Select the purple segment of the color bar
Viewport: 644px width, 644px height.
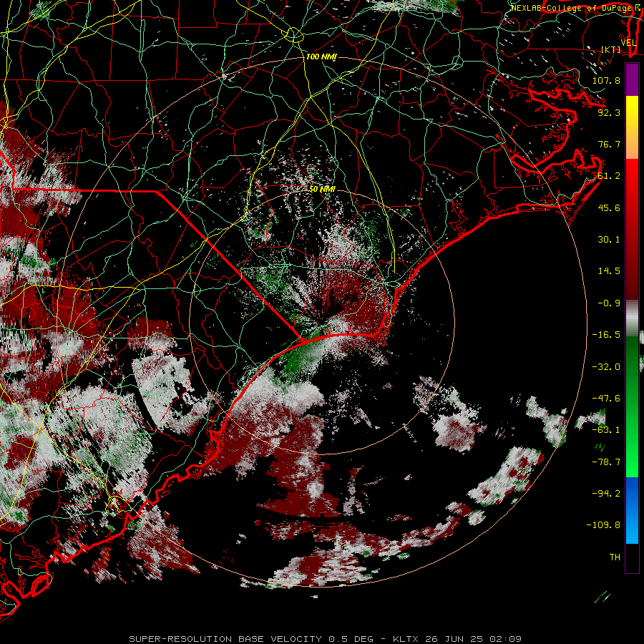(x=632, y=79)
